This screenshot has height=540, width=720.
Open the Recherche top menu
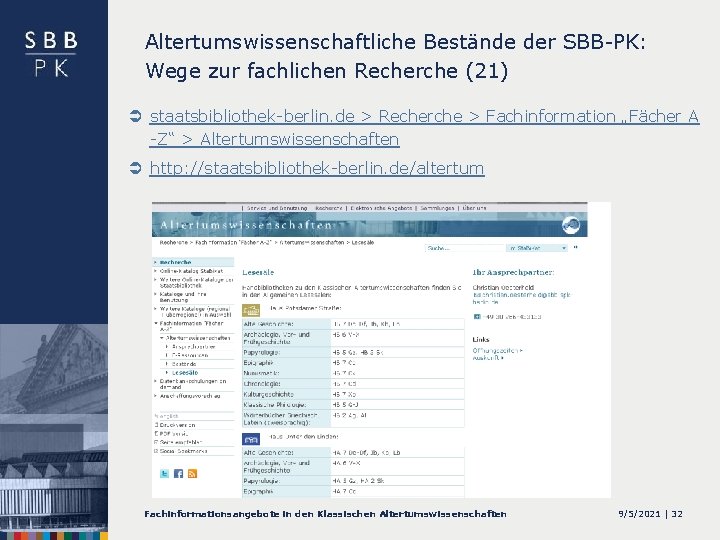(329, 208)
